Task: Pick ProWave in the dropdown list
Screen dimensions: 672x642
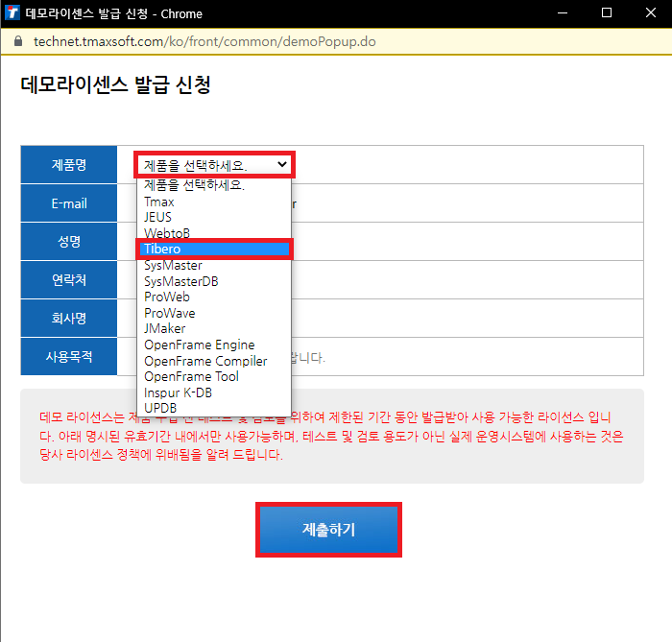Action: 214,313
